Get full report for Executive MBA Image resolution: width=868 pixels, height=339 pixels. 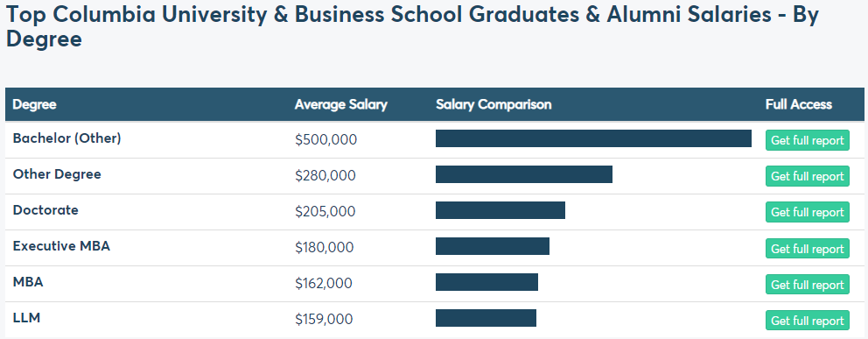tap(807, 249)
